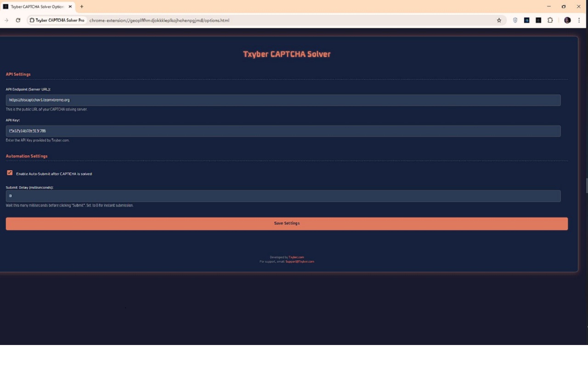588x368 pixels.
Task: Click the "Enable Auto-Submit after CAPTCHA is solved" label
Action: tap(54, 174)
